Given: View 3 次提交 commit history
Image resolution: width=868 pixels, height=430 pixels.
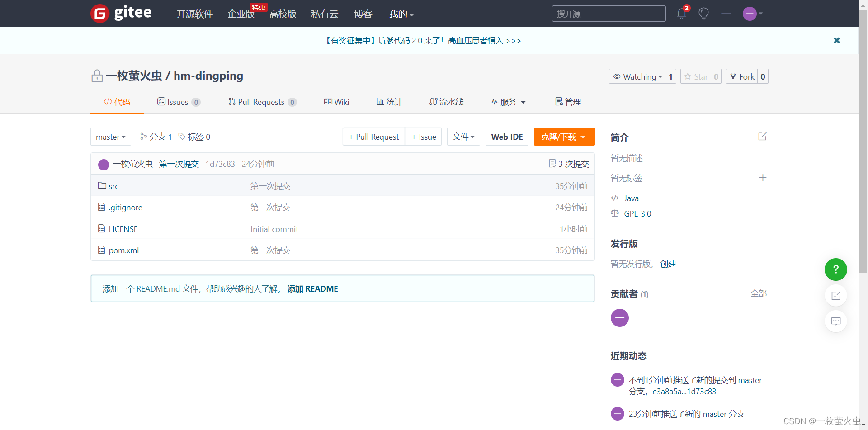Looking at the screenshot, I should (569, 164).
